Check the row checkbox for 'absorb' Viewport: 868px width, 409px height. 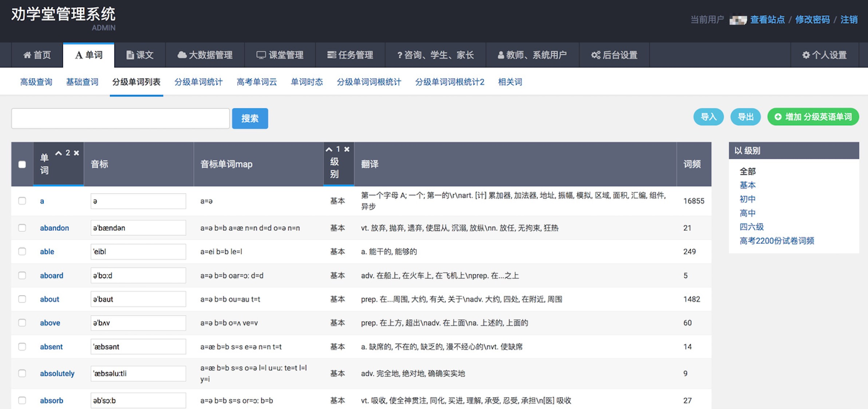22,400
